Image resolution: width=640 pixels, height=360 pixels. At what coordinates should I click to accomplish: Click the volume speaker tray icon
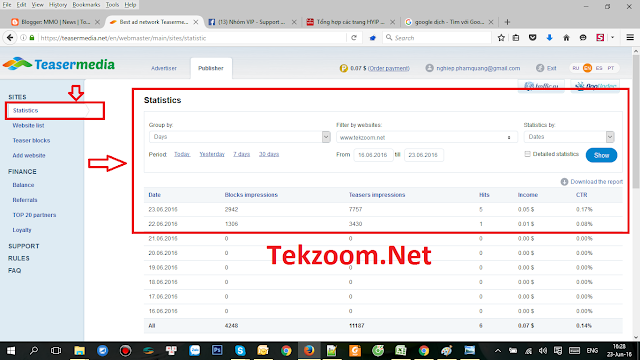[542, 351]
